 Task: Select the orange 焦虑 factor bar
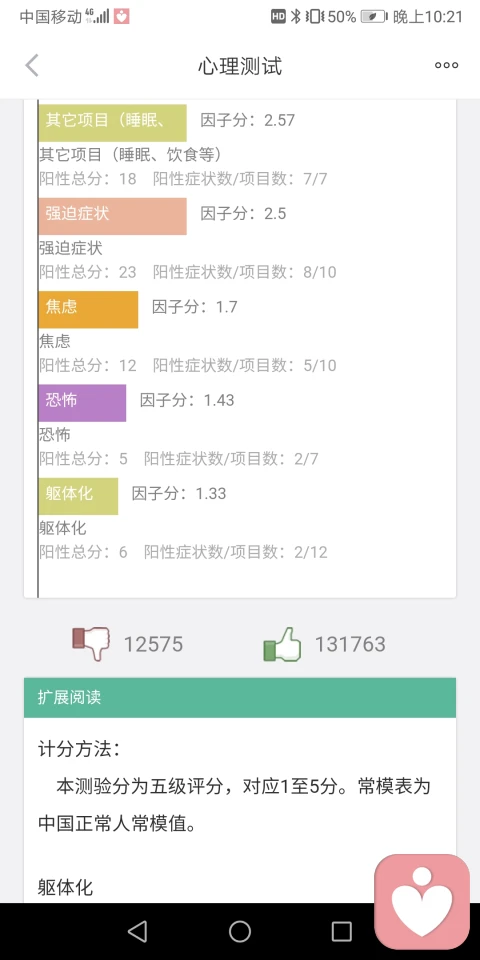coord(88,309)
